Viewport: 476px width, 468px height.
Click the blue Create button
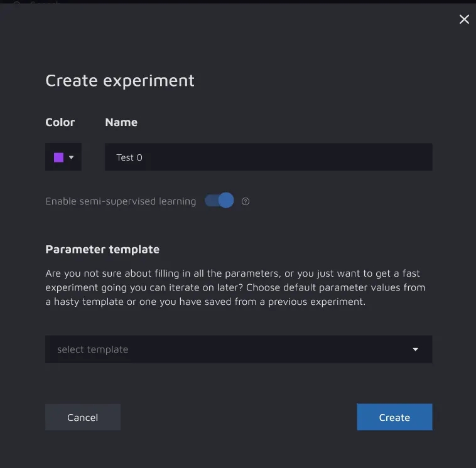pyautogui.click(x=394, y=417)
